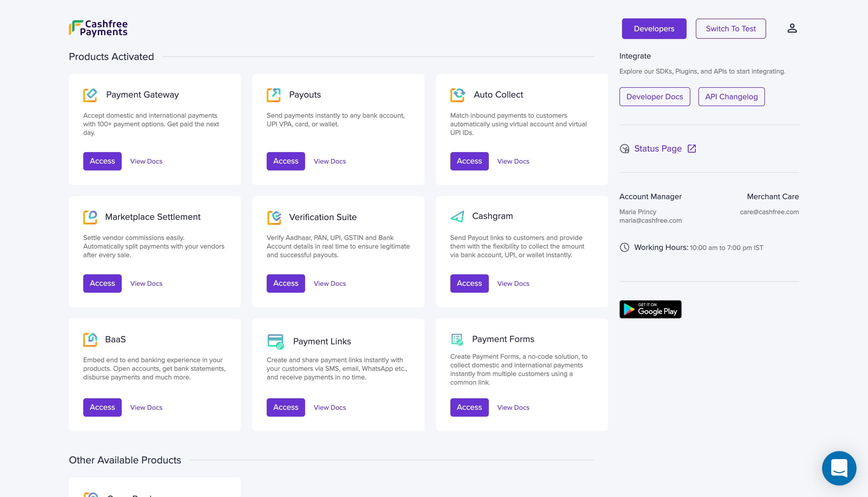
Task: Click the Cashfree Payments logo
Action: (x=98, y=28)
